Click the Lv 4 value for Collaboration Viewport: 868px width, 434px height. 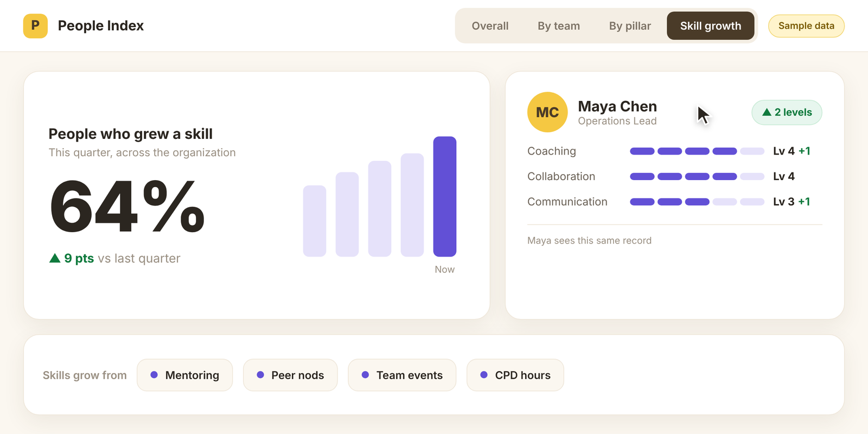click(784, 176)
